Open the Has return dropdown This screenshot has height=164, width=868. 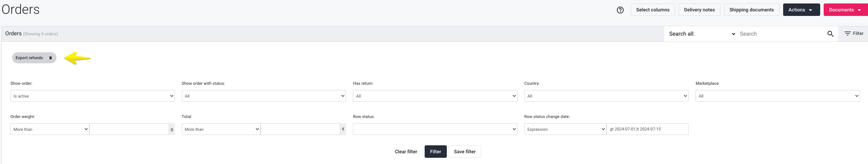pos(435,96)
